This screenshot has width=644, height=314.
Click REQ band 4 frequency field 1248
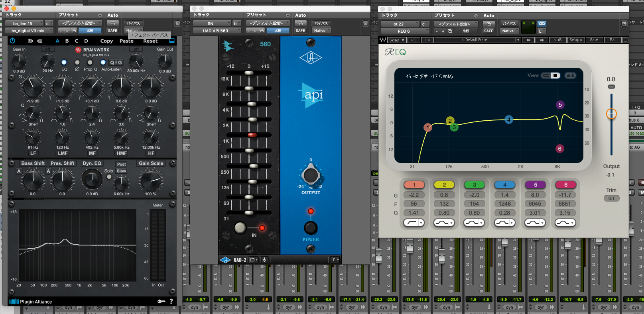tap(504, 204)
